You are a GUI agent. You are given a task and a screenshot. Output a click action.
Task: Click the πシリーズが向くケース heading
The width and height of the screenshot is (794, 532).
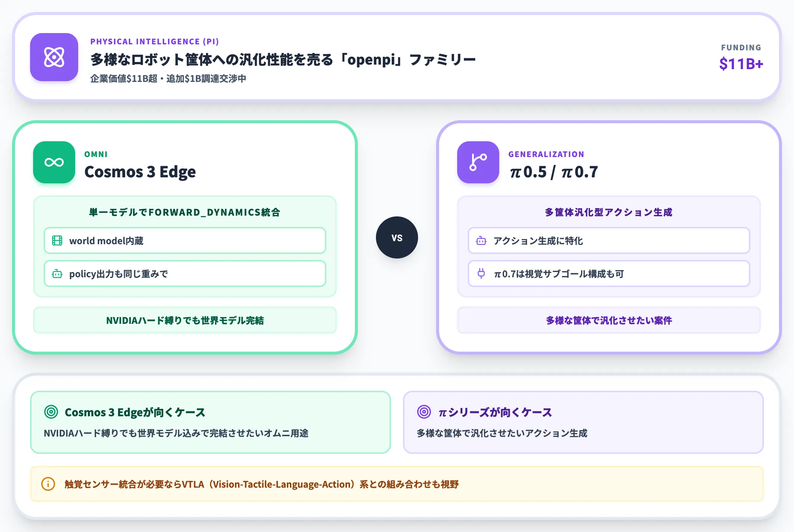(x=495, y=412)
